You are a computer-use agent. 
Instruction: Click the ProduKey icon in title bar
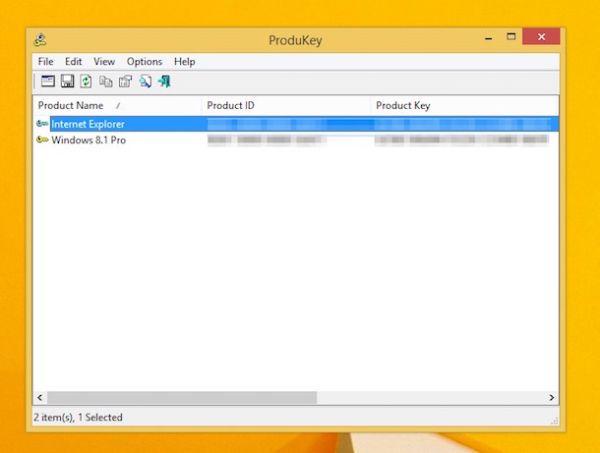click(x=40, y=40)
